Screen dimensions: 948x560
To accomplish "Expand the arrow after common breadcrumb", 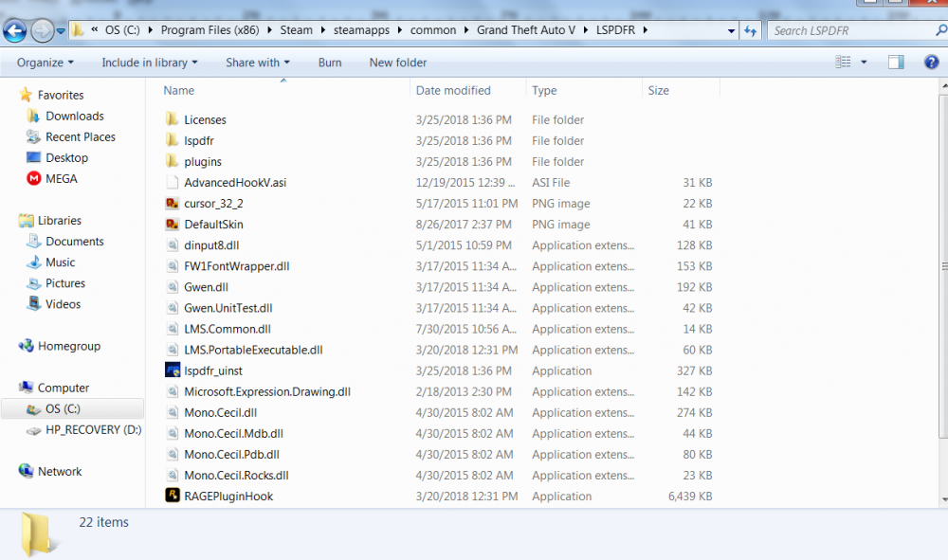I will point(466,30).
